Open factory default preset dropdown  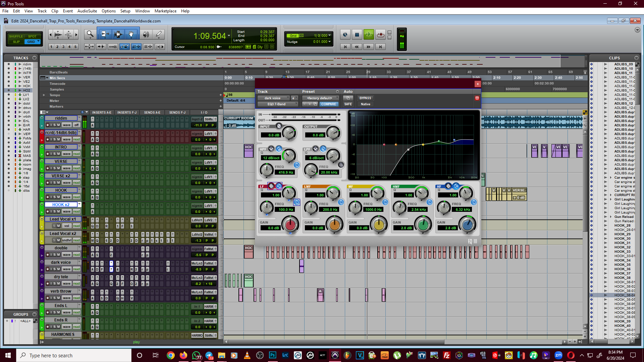coord(320,98)
